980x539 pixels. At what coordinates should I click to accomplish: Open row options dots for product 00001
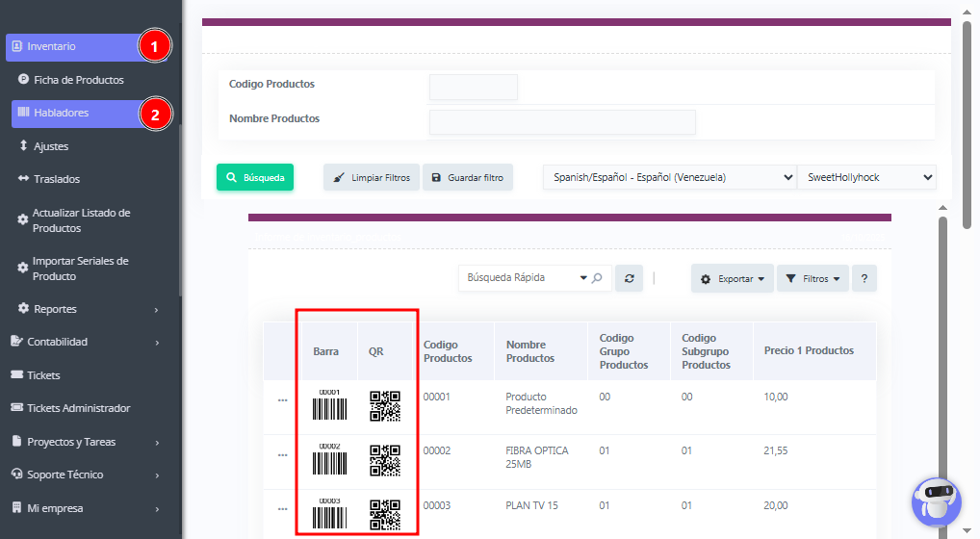click(282, 399)
